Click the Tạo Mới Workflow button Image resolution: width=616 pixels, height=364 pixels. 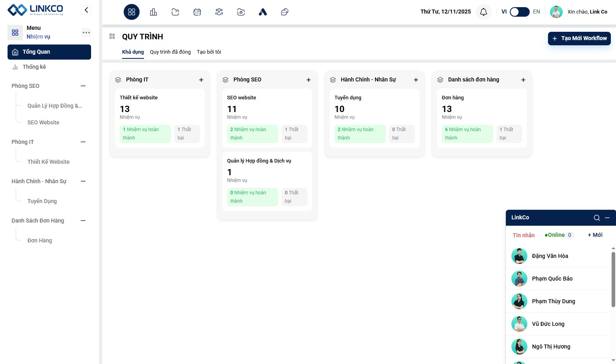579,39
